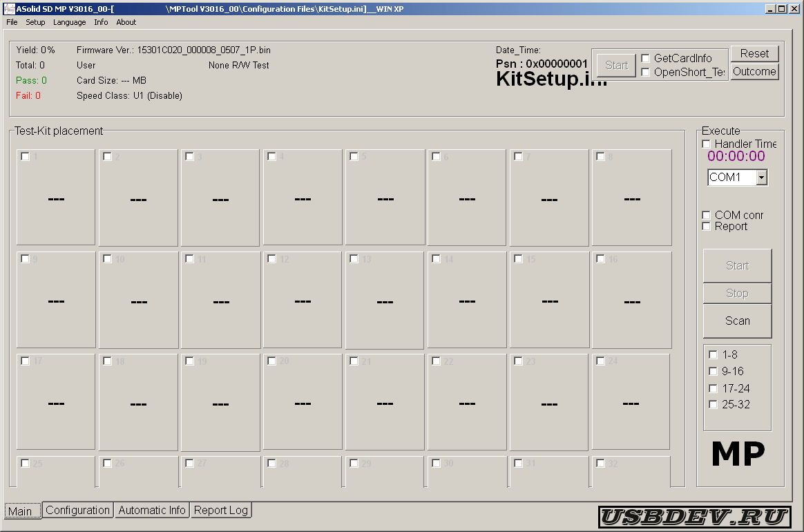Enable the Report checkbox
Screen dimensions: 804x532
coord(706,226)
